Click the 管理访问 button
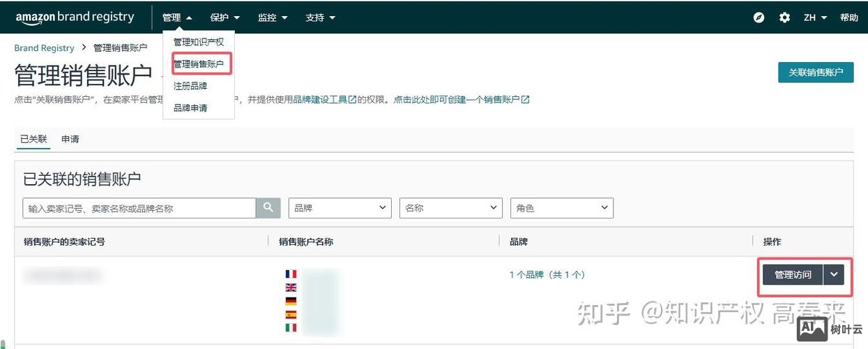868x349 pixels. 793,275
